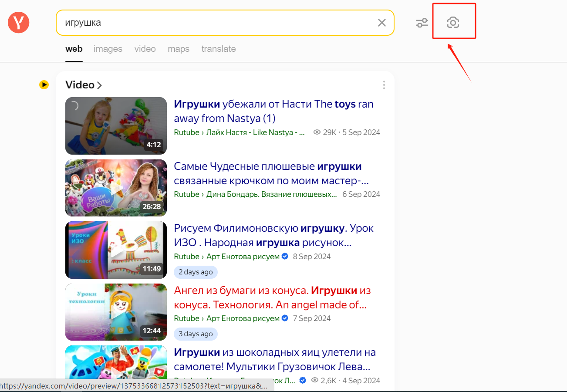Switch to the web tab
This screenshot has width=567, height=392.
pos(74,49)
